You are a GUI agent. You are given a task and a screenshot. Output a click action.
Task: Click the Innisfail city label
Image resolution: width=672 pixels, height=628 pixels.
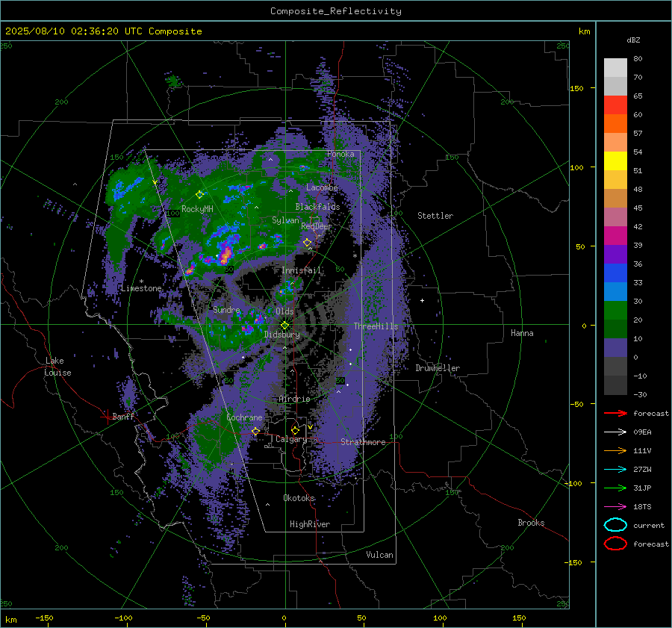pyautogui.click(x=302, y=270)
